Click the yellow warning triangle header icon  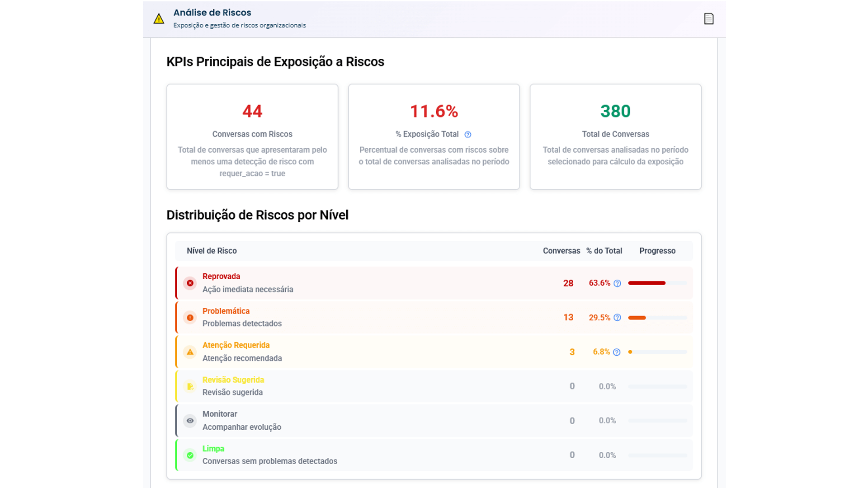point(159,19)
